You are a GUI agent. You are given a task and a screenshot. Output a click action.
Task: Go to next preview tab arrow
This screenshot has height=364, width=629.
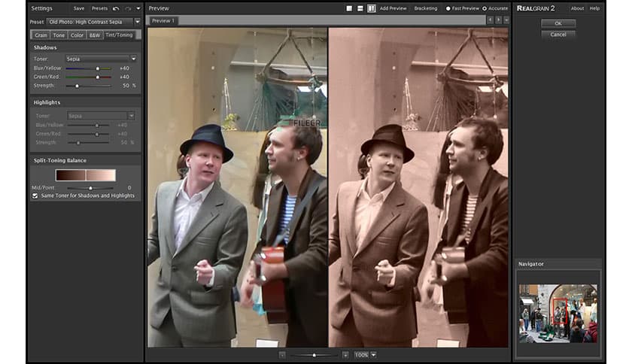(498, 20)
